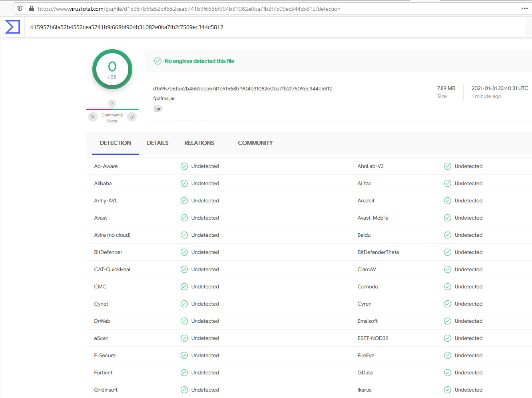Screen dimensions: 532x398
Task: Click the 7.89 MB file size value
Action: [446, 88]
